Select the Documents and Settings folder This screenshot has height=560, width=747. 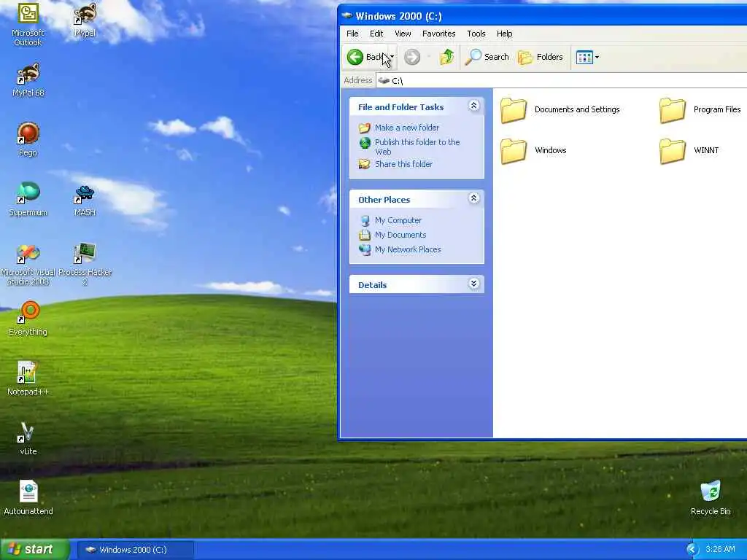point(560,109)
